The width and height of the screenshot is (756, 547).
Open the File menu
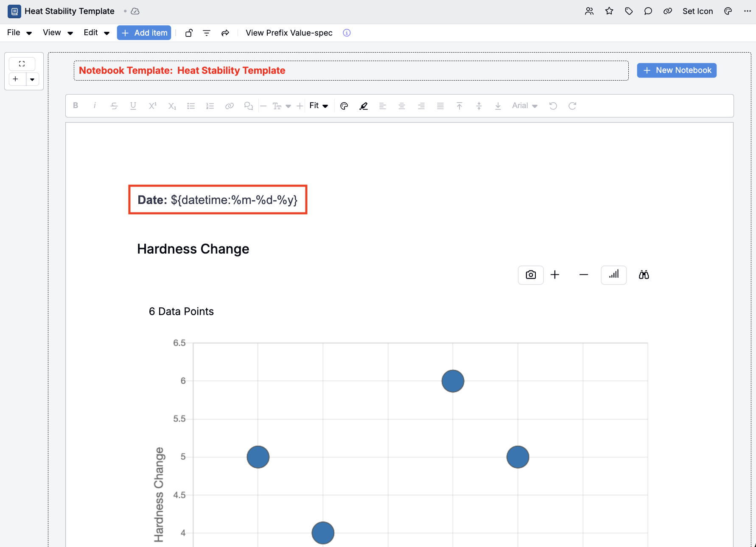pos(19,33)
